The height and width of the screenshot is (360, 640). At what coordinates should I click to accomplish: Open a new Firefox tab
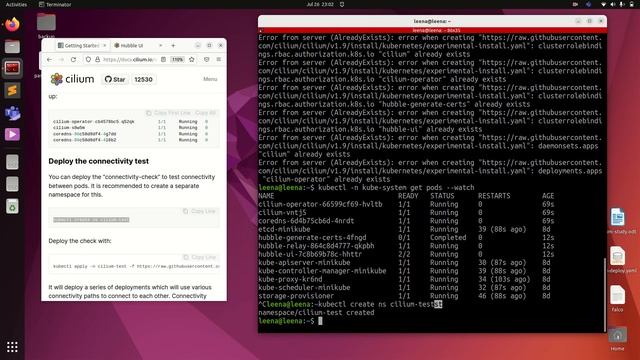point(173,46)
